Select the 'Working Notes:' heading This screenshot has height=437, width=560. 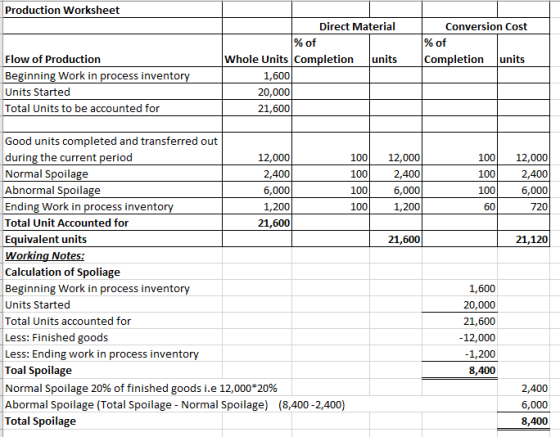45,256
